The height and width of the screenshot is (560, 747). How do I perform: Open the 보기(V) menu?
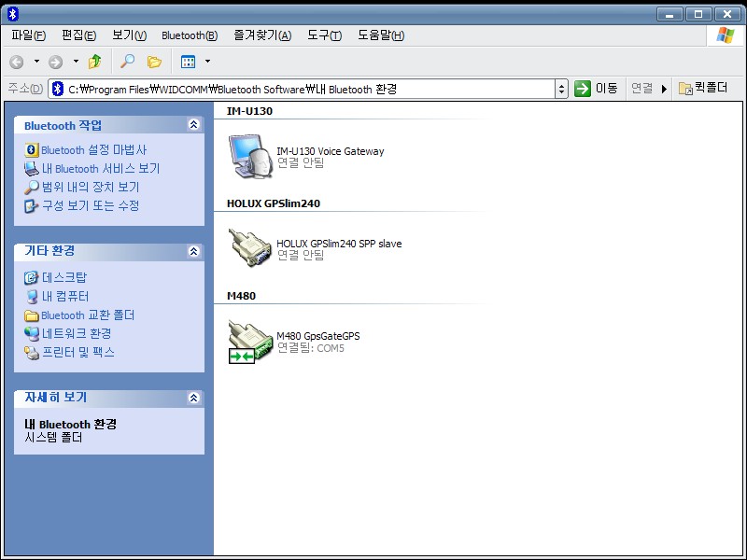point(129,35)
